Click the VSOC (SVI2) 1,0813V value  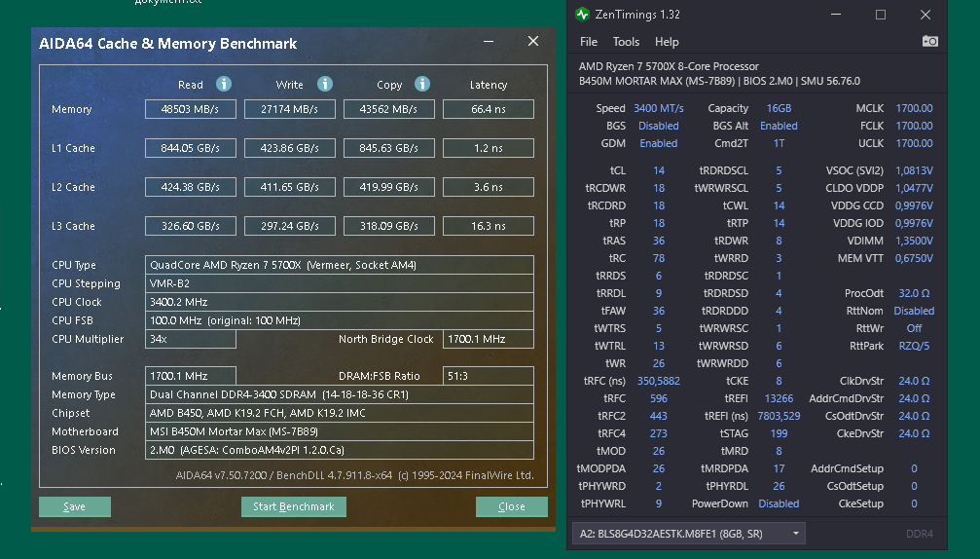(914, 170)
